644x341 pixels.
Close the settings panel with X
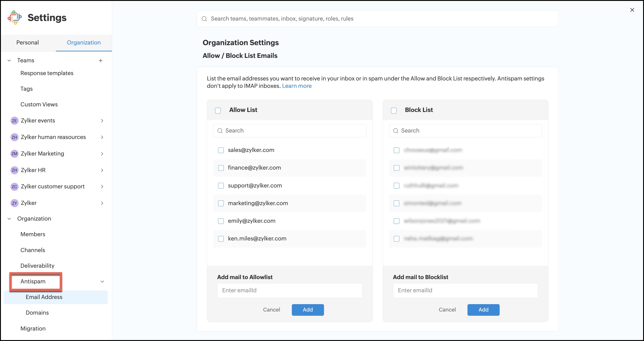[x=632, y=10]
